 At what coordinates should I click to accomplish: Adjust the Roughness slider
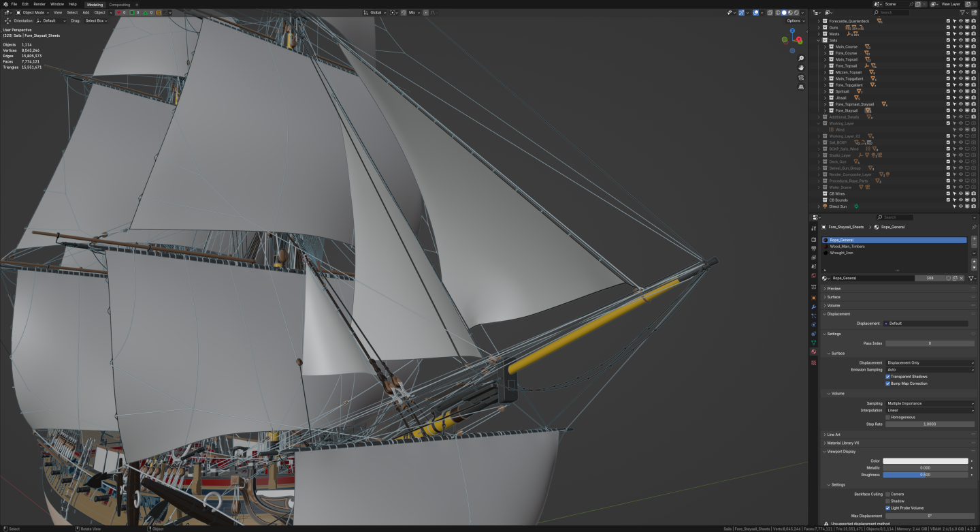click(x=926, y=475)
